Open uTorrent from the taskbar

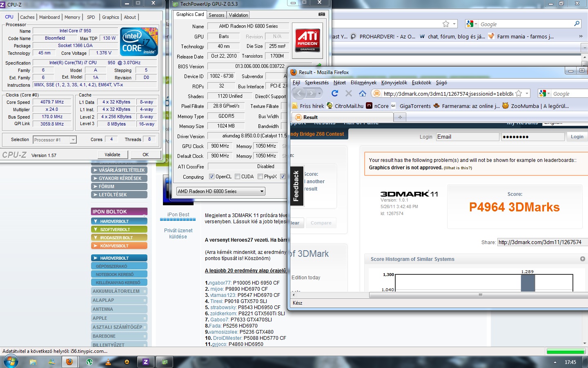[x=89, y=362]
